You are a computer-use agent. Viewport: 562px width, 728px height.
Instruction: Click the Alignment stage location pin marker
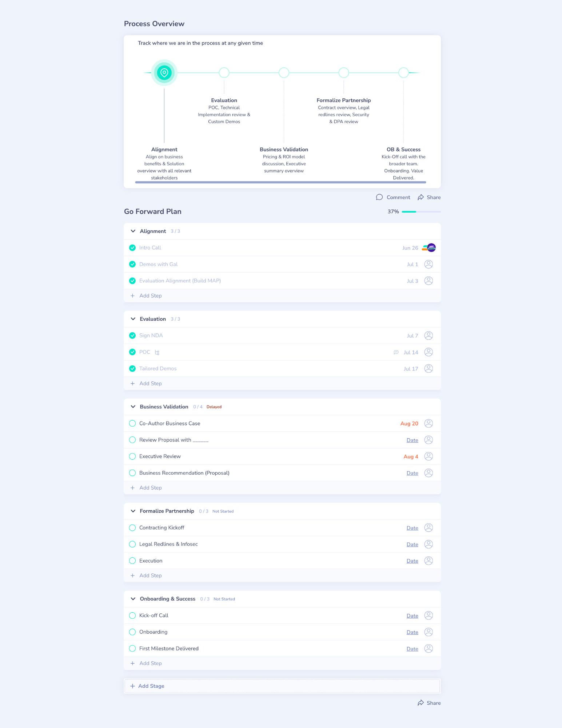click(164, 73)
